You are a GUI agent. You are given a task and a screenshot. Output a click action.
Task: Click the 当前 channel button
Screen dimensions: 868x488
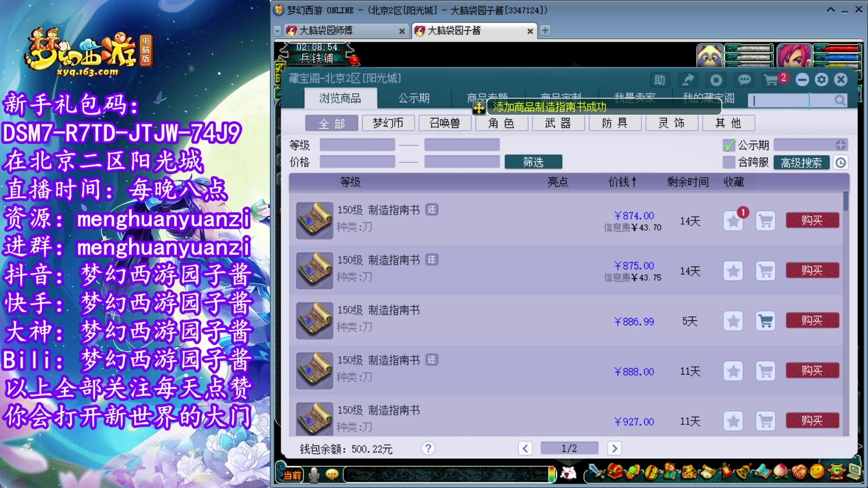click(292, 475)
